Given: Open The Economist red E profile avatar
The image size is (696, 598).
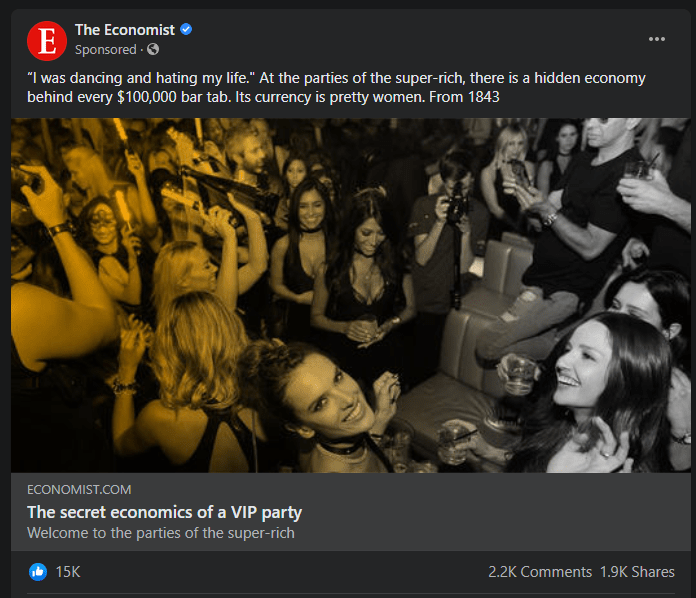Looking at the screenshot, I should pos(47,40).
